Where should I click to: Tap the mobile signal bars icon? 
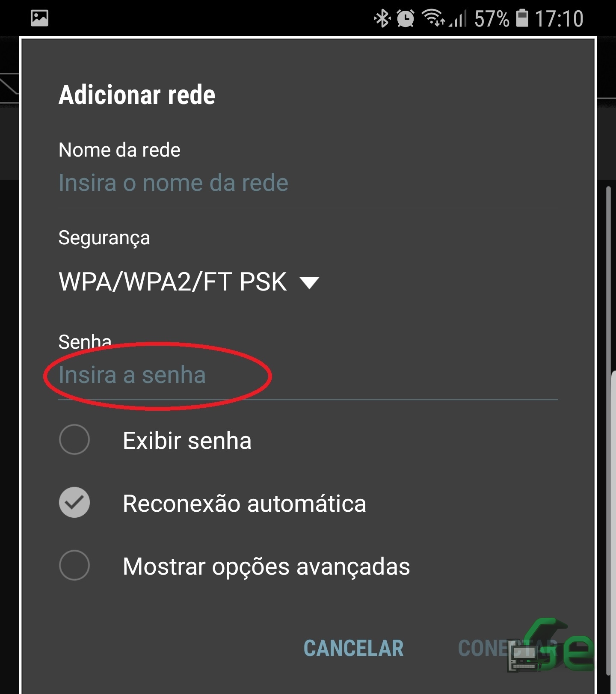point(457,18)
